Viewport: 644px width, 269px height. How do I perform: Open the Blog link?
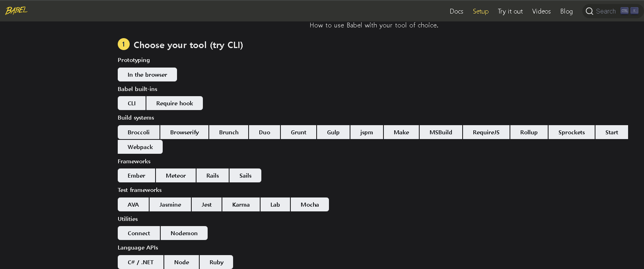point(566,11)
